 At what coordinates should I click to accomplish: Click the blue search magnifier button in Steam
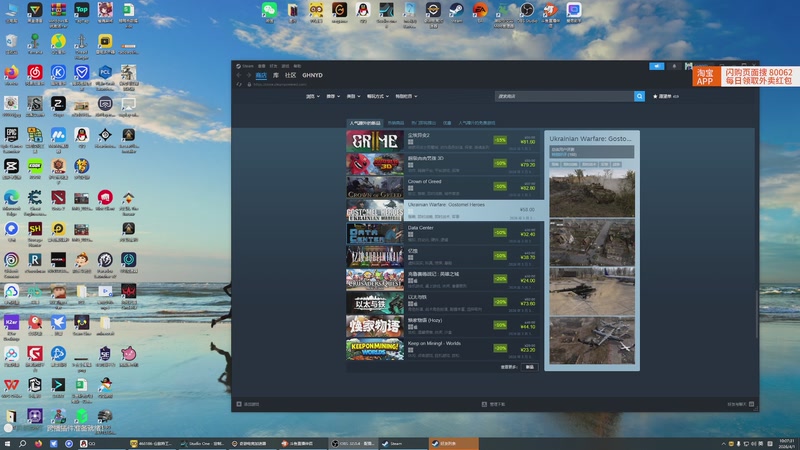point(639,96)
